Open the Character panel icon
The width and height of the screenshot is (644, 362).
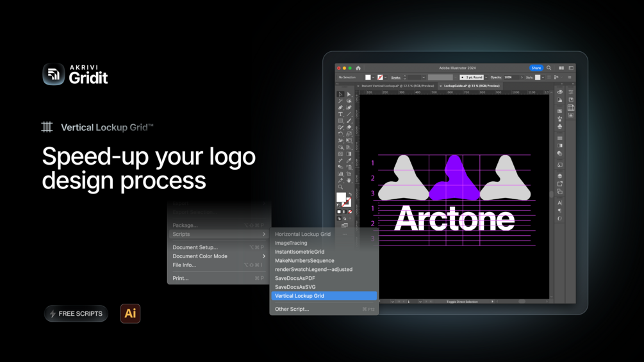[x=560, y=202]
